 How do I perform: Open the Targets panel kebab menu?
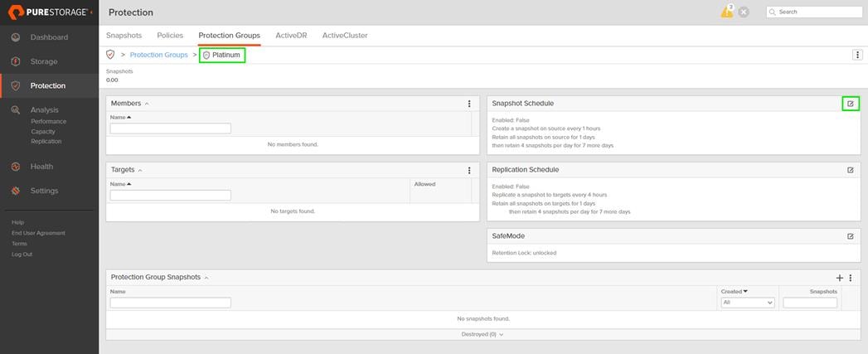(469, 170)
